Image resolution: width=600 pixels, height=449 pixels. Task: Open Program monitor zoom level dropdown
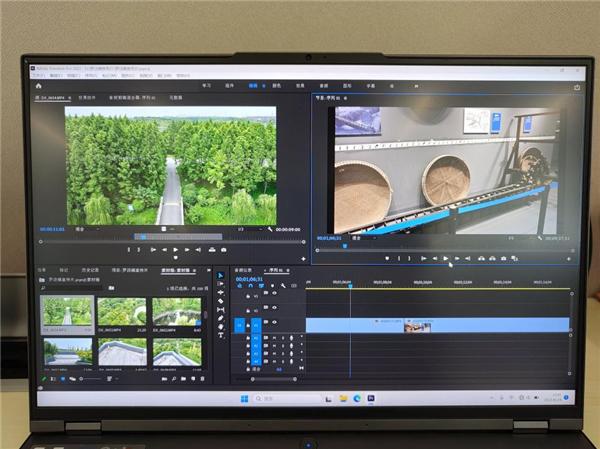[x=357, y=238]
